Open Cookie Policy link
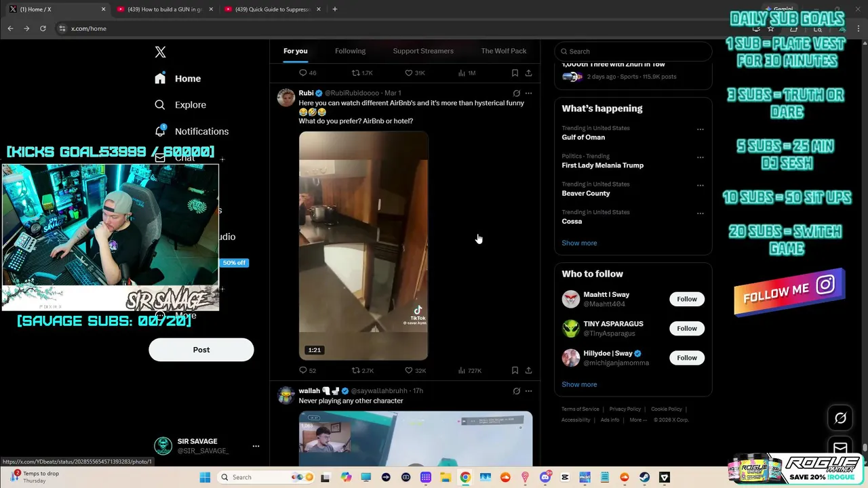This screenshot has width=868, height=488. (667, 409)
